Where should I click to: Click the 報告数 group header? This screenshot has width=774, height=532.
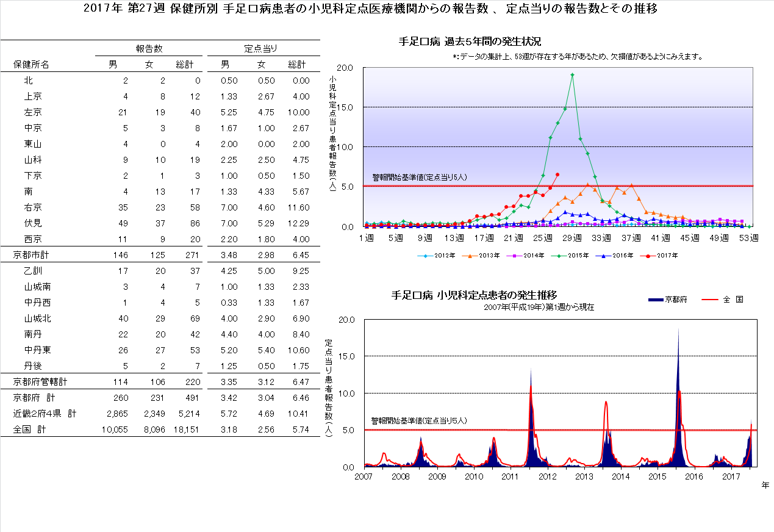pyautogui.click(x=149, y=48)
